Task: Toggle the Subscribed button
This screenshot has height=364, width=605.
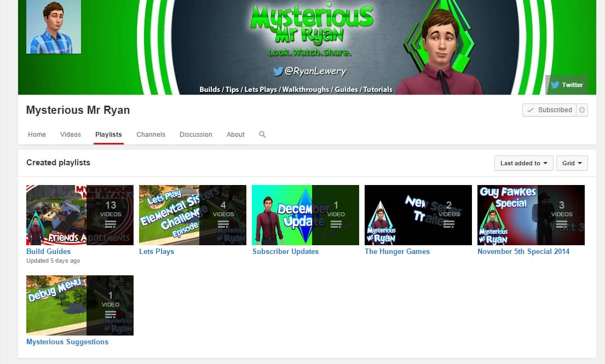Action: point(549,110)
